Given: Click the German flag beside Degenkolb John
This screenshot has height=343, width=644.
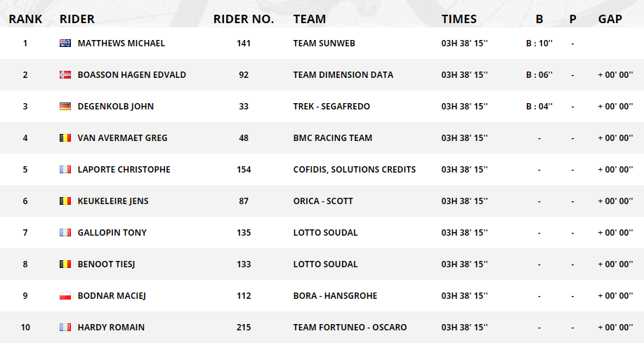Looking at the screenshot, I should [x=65, y=107].
